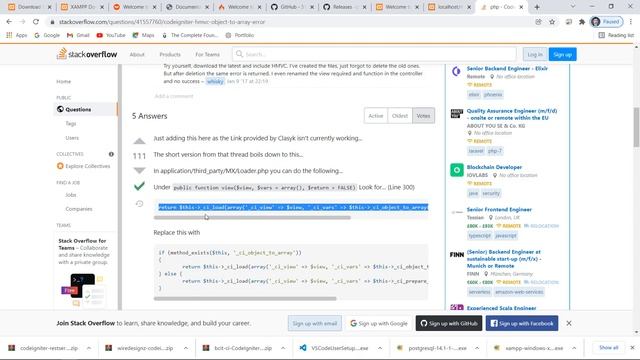This screenshot has height=360, width=640.
Task: Open a new browser tab
Action: point(537,7)
